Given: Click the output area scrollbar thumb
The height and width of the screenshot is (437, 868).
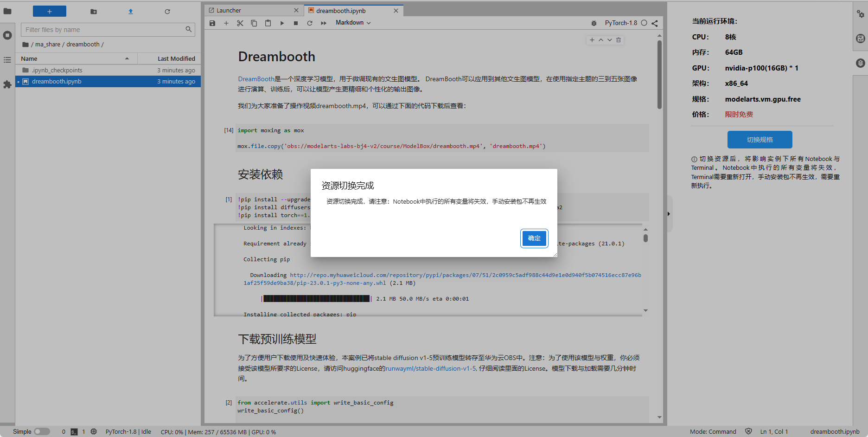Looking at the screenshot, I should pyautogui.click(x=645, y=238).
